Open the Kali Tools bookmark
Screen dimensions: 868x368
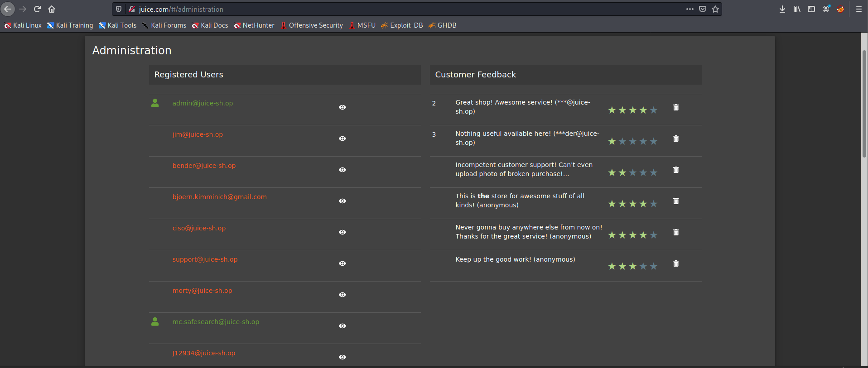click(x=117, y=25)
